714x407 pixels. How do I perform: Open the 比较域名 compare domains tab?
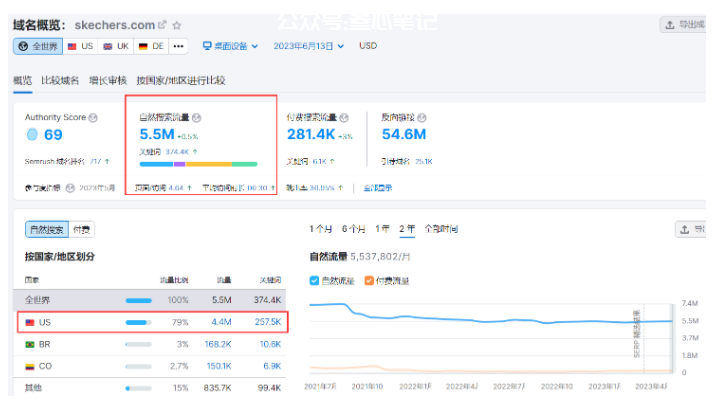[x=60, y=81]
